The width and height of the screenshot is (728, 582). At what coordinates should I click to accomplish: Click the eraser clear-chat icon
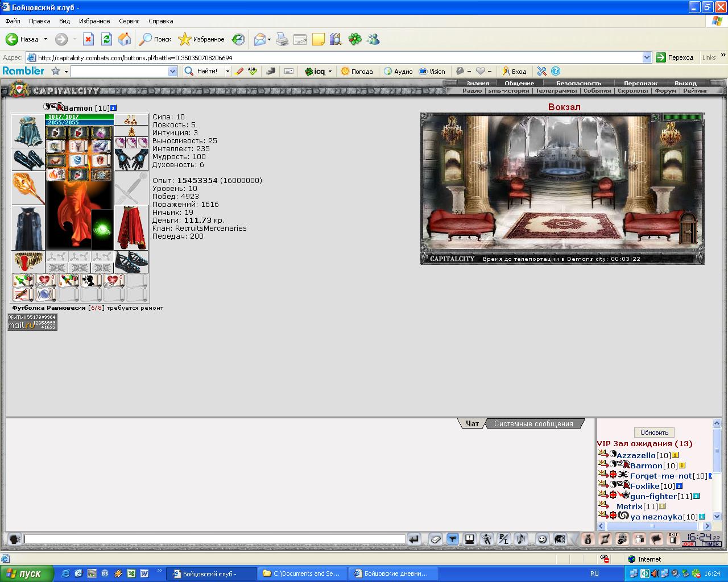tap(435, 539)
